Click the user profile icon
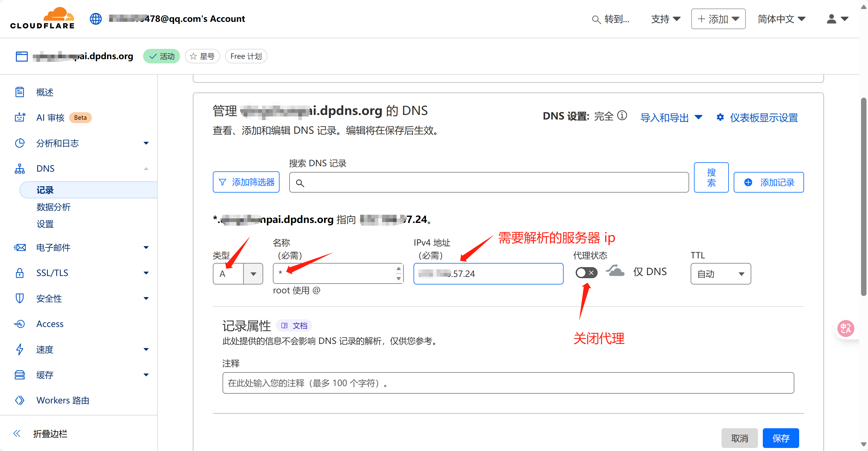 (831, 19)
